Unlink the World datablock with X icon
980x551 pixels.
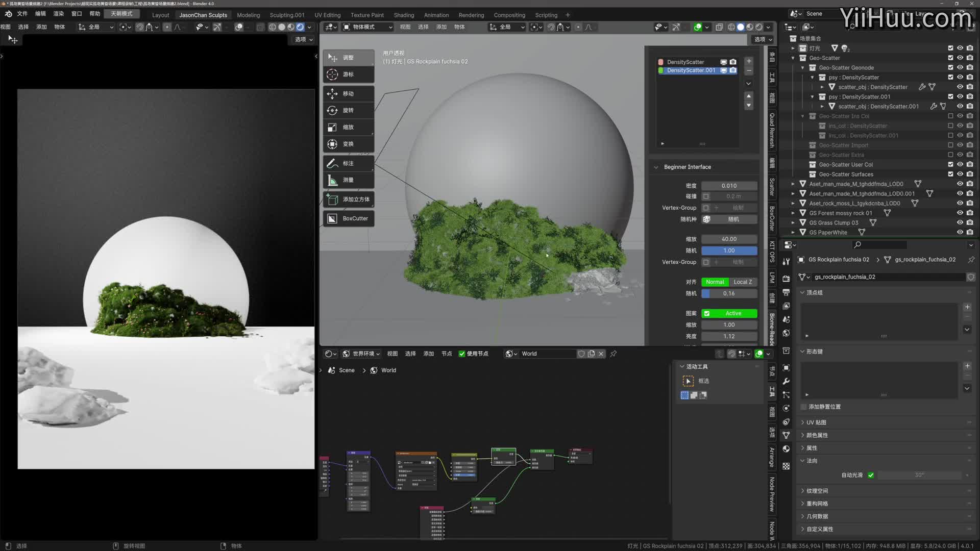point(601,354)
